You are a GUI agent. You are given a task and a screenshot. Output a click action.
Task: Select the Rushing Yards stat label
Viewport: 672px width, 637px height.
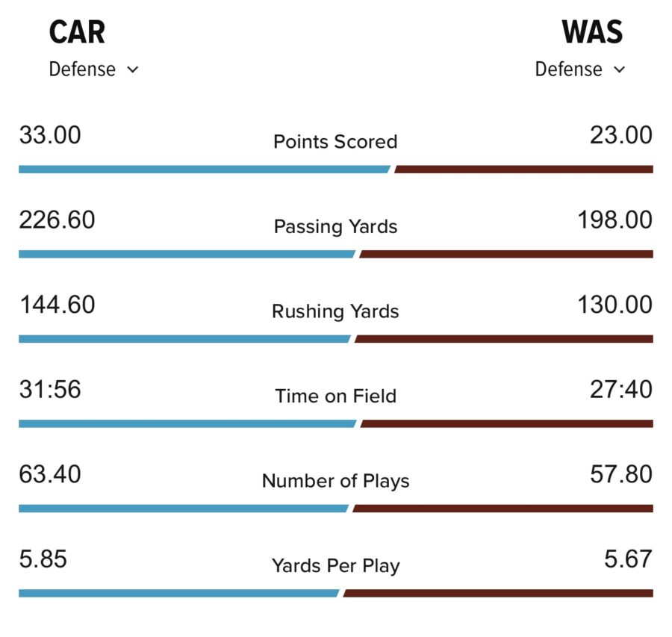pyautogui.click(x=335, y=311)
